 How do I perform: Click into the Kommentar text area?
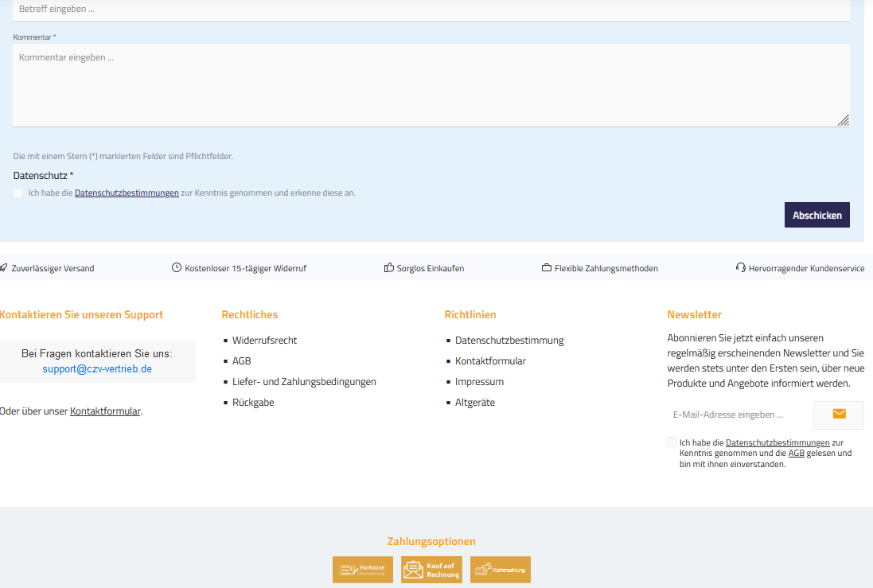point(430,84)
